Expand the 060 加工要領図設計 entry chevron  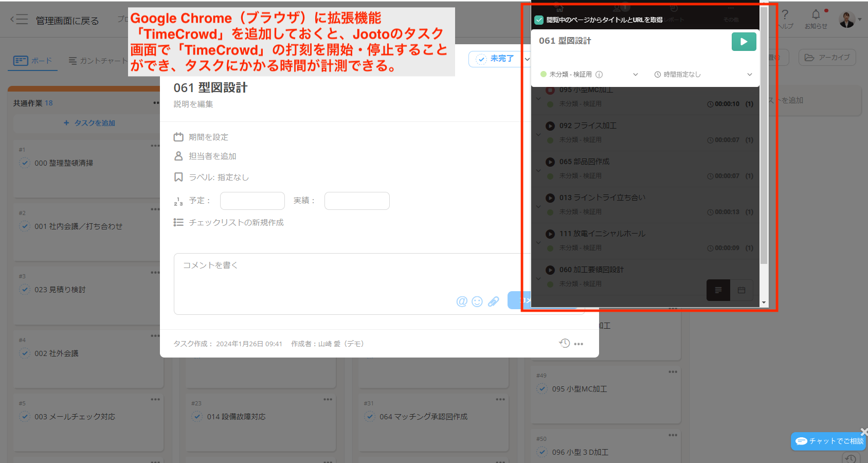[538, 278]
